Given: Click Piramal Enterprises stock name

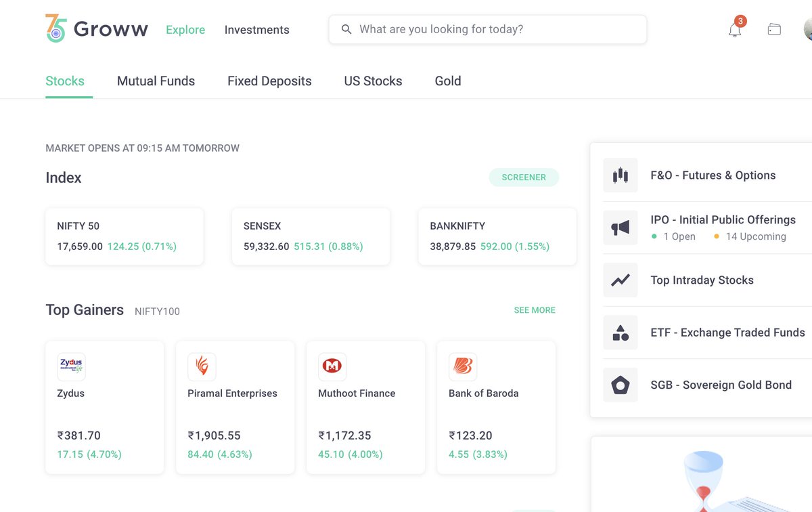Looking at the screenshot, I should point(232,393).
